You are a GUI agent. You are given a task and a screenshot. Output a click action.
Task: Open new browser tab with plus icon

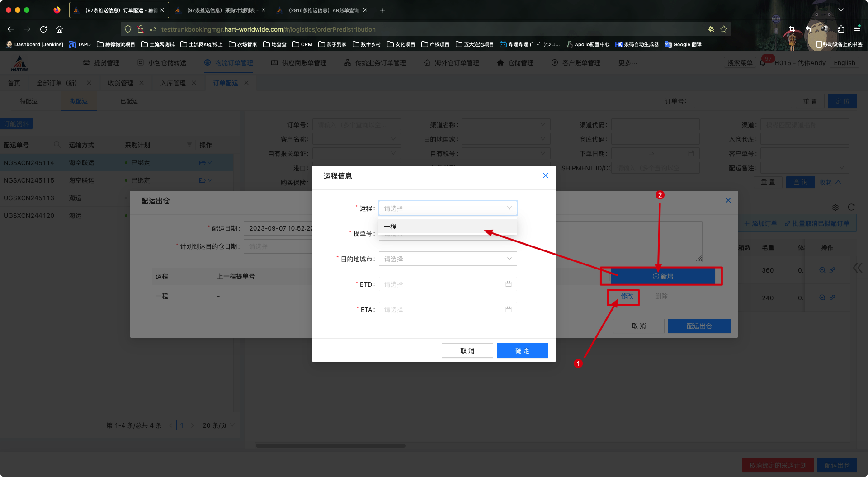pyautogui.click(x=382, y=10)
